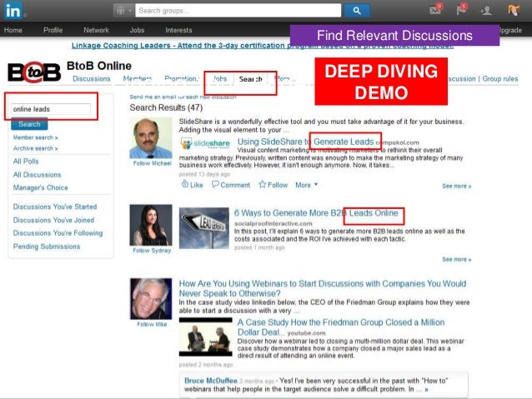This screenshot has width=532, height=399.
Task: Click Sydney's profile photo
Action: (151, 225)
